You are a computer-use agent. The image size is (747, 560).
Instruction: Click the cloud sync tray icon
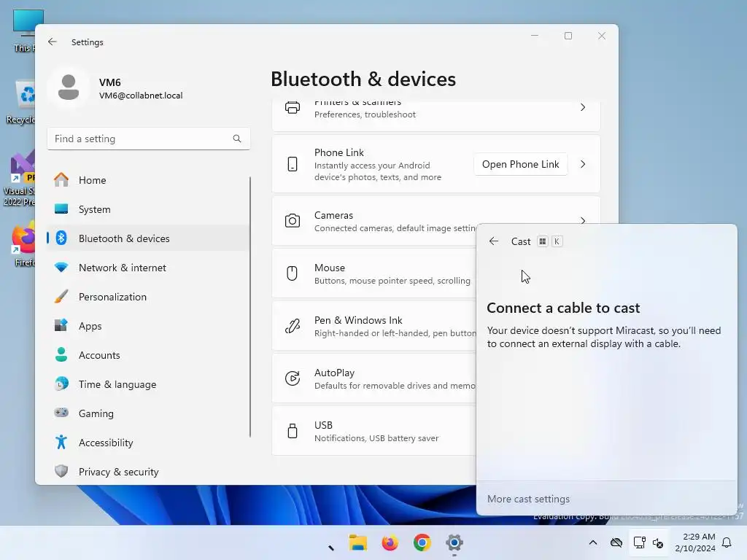tap(616, 542)
